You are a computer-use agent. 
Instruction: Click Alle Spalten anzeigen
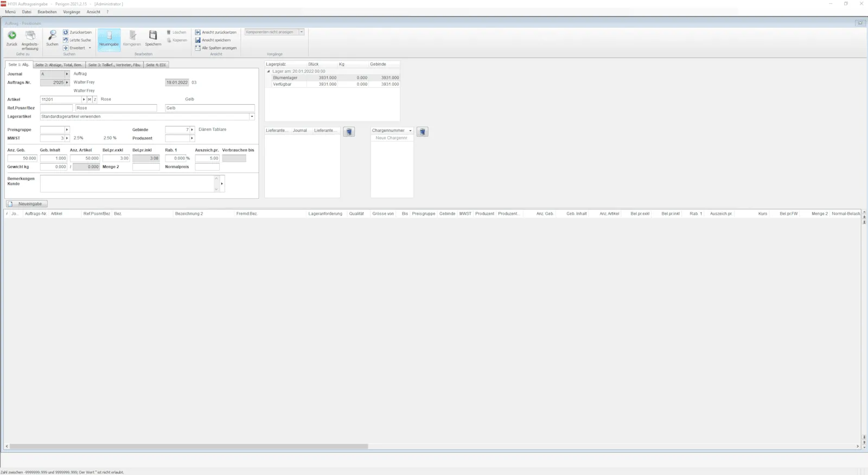click(216, 48)
